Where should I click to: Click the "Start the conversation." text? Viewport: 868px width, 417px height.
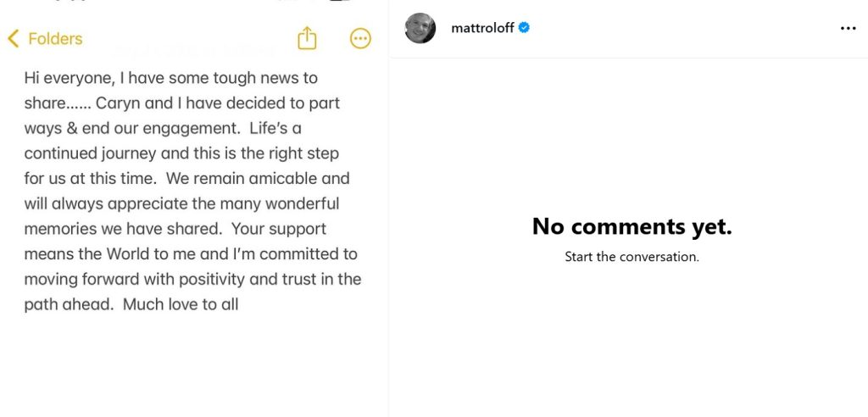[x=632, y=257]
